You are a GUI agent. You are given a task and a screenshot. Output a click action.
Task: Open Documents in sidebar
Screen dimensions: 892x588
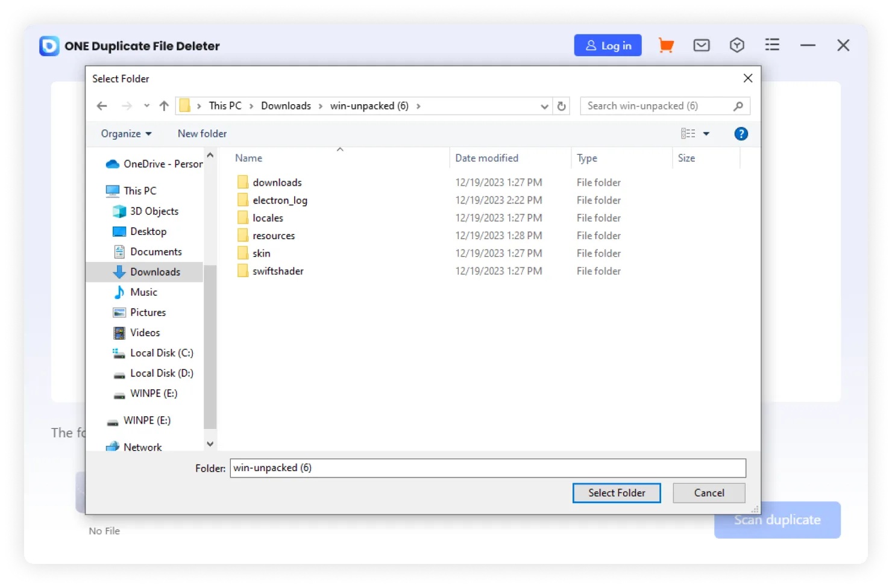(156, 252)
